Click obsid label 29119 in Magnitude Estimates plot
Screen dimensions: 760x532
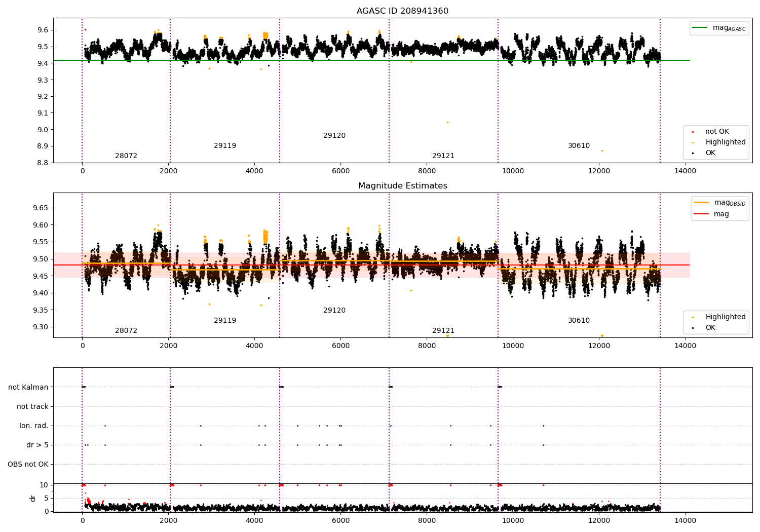pyautogui.click(x=225, y=321)
